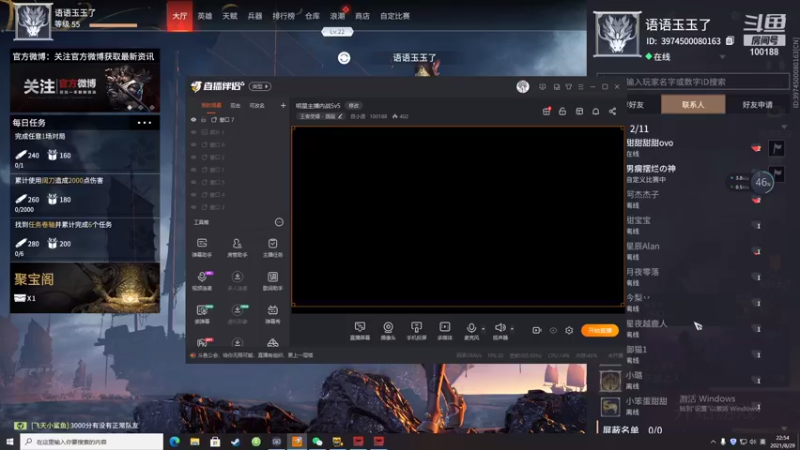Open the Windows Start menu
The image size is (800, 450).
click(x=10, y=441)
